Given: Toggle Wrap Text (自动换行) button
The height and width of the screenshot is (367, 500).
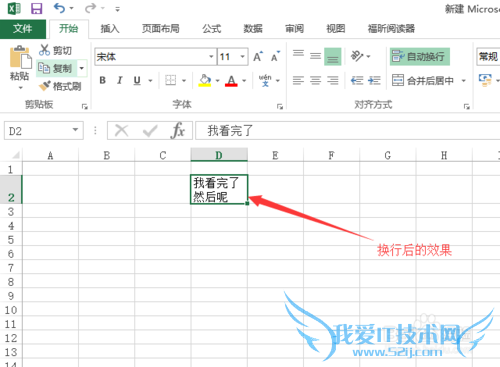Looking at the screenshot, I should [420, 57].
